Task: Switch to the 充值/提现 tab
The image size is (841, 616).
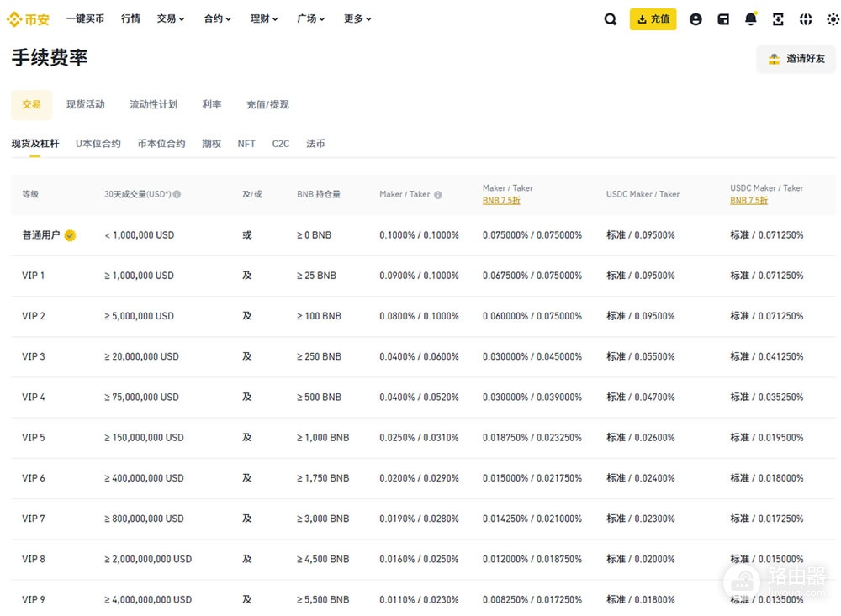Action: pos(267,104)
